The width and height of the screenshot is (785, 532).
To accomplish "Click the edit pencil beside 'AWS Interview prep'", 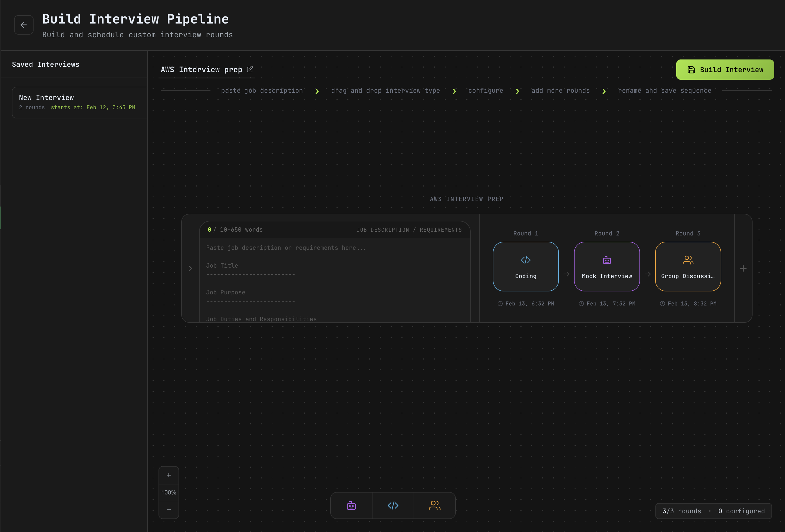I will 250,69.
